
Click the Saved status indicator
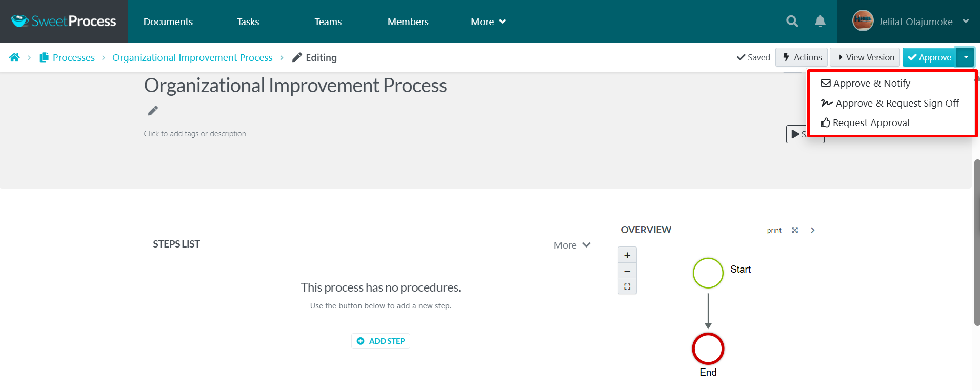click(x=753, y=57)
